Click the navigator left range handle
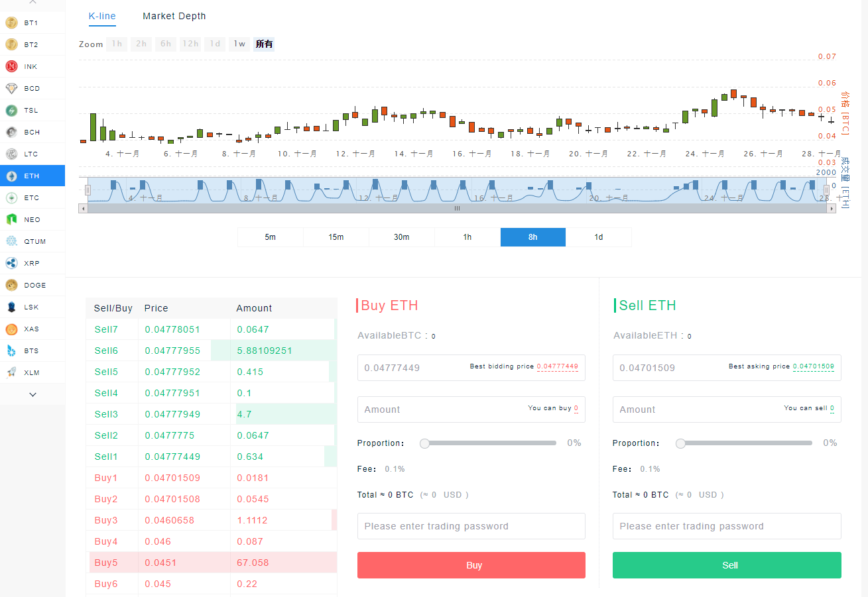Image resolution: width=868 pixels, height=597 pixels. pyautogui.click(x=88, y=190)
